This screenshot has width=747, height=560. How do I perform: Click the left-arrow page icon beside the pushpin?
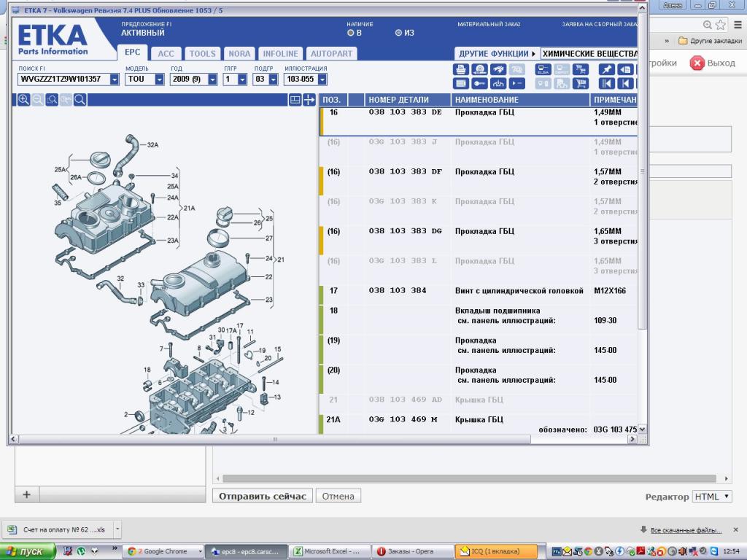pos(625,69)
